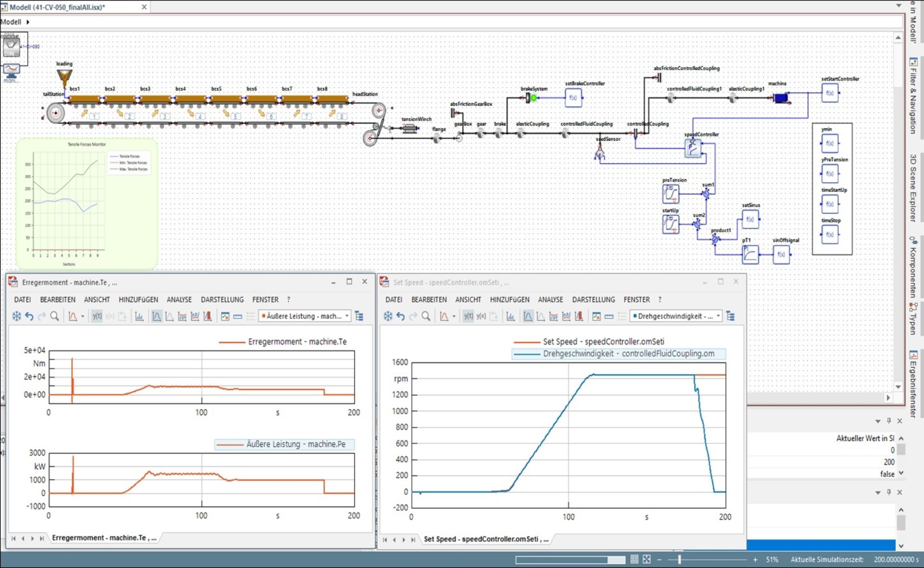The width and height of the screenshot is (924, 568).
Task: Click the ruler measurement icon in Set Speed toolbar
Action: pos(609,316)
